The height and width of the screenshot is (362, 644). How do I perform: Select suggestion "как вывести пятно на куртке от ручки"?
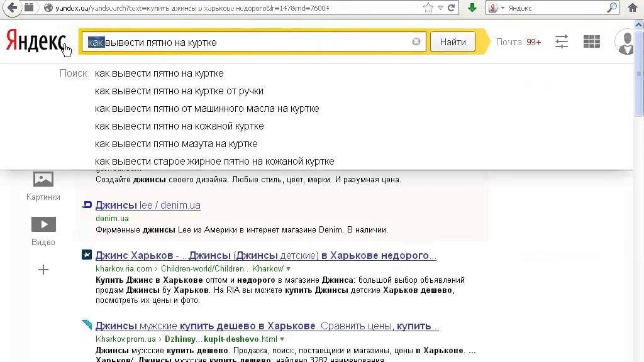point(179,91)
